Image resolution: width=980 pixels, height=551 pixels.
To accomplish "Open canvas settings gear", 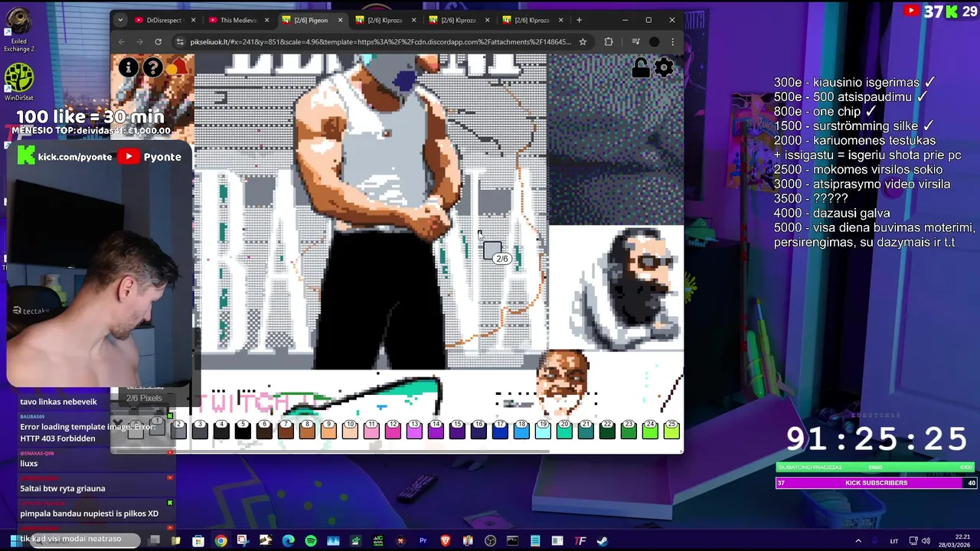I will coord(664,67).
